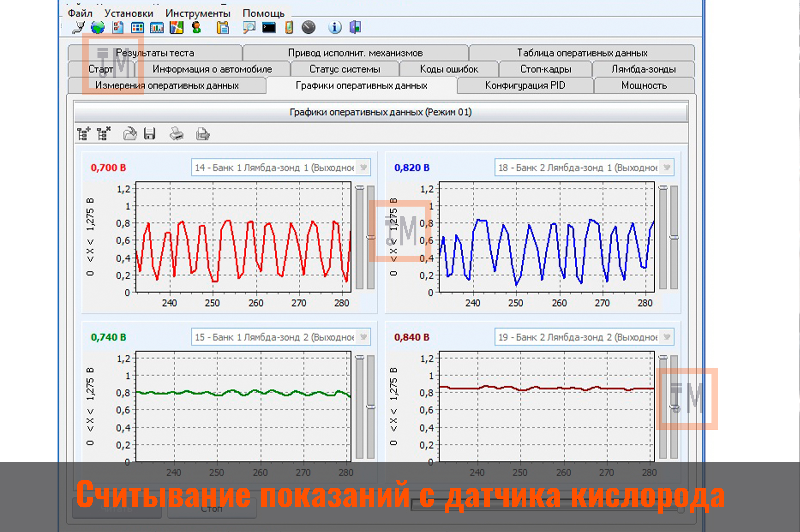Click the four-color window toolbar icon
Viewport: 800px width, 532px height.
[x=176, y=28]
